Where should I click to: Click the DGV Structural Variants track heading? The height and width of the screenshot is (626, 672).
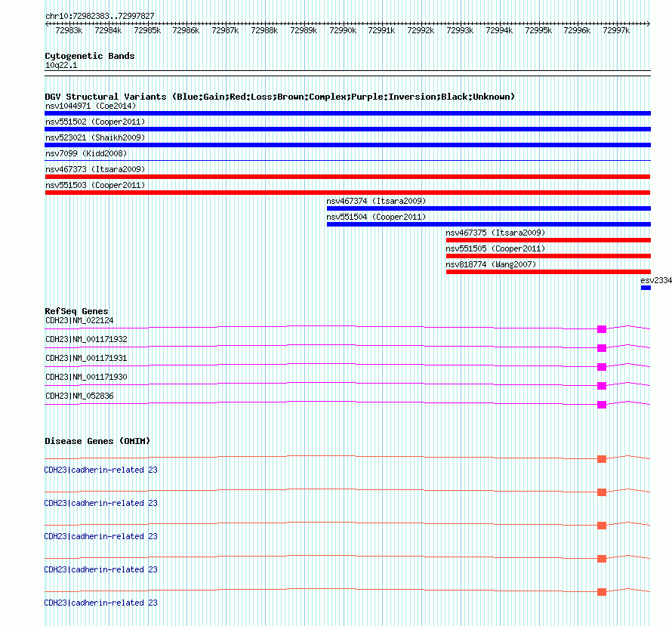279,97
